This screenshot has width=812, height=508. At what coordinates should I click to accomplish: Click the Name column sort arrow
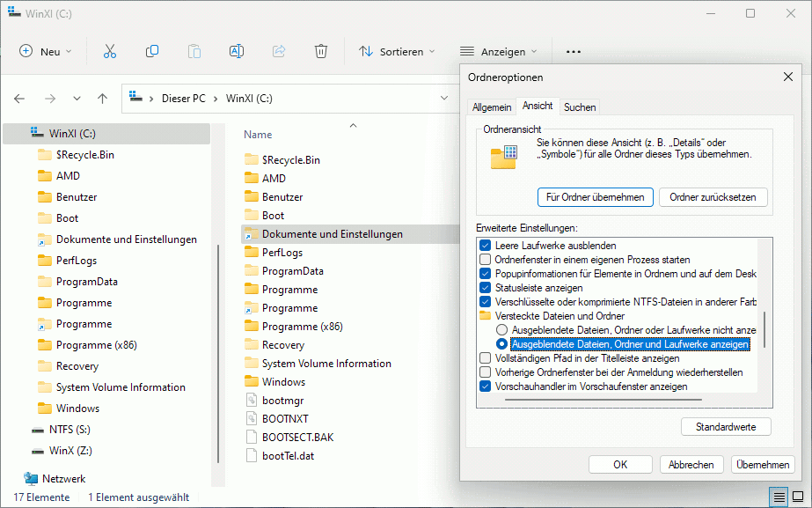(x=353, y=125)
